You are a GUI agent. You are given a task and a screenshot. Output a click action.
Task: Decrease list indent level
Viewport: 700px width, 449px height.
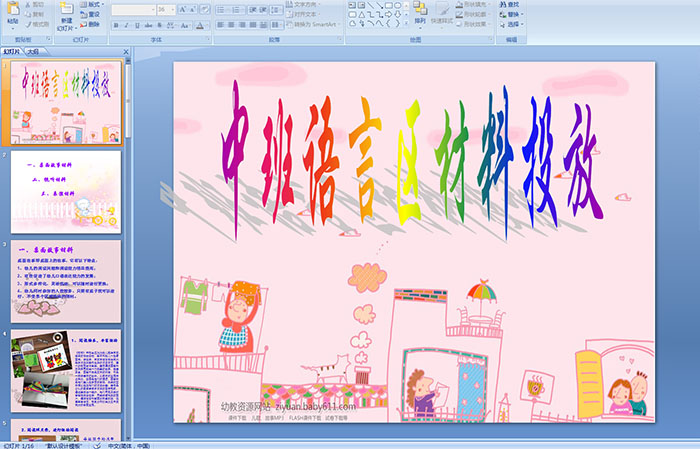click(x=253, y=9)
